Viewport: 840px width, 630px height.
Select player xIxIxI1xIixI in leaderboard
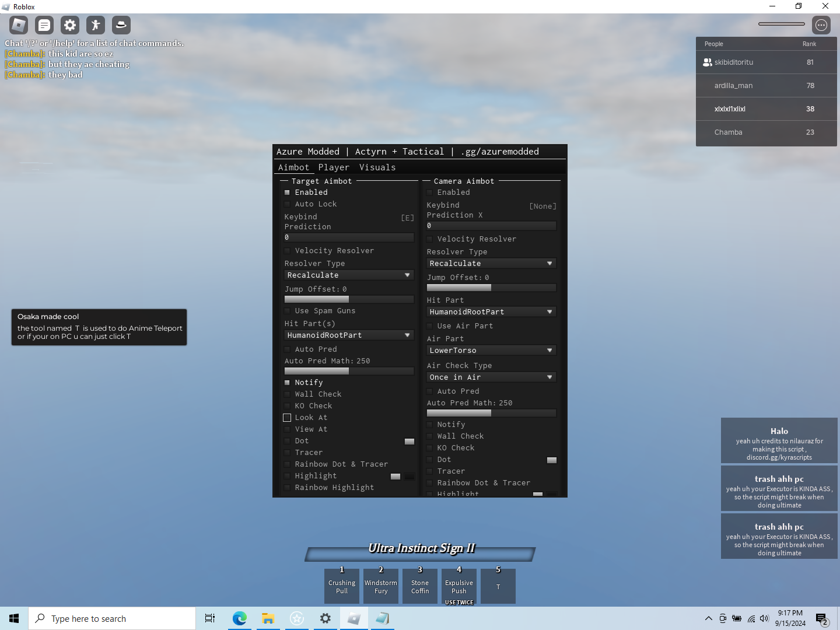(766, 109)
